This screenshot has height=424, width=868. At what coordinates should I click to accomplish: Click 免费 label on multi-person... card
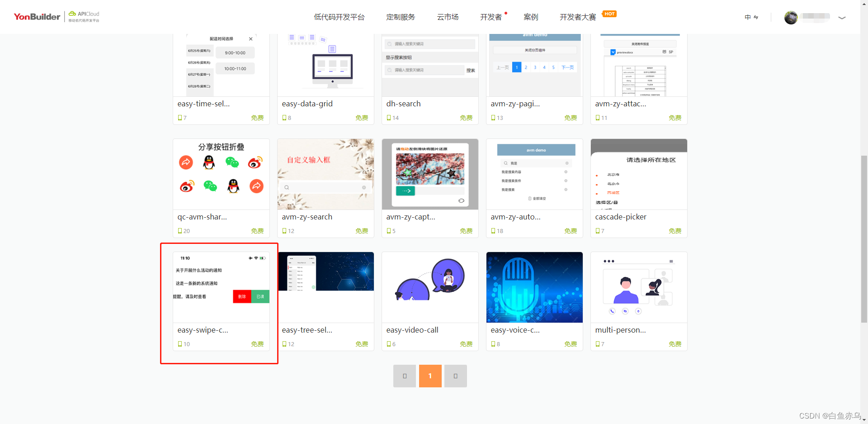pyautogui.click(x=675, y=344)
